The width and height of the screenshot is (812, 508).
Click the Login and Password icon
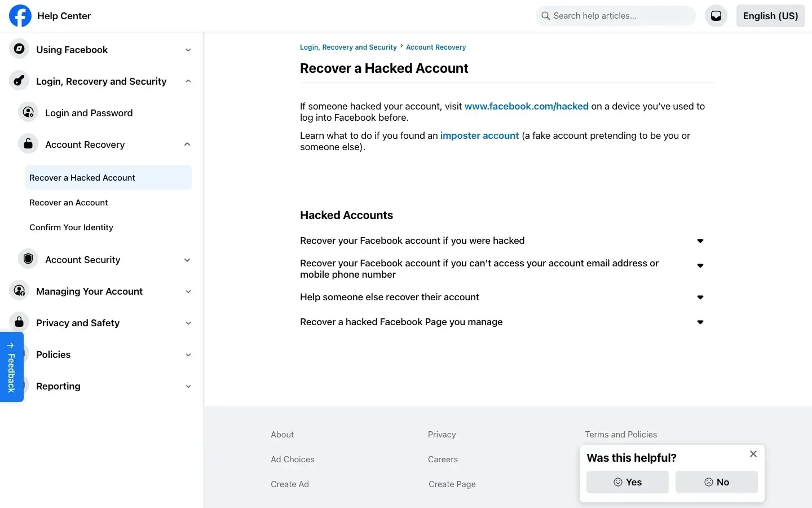point(28,112)
